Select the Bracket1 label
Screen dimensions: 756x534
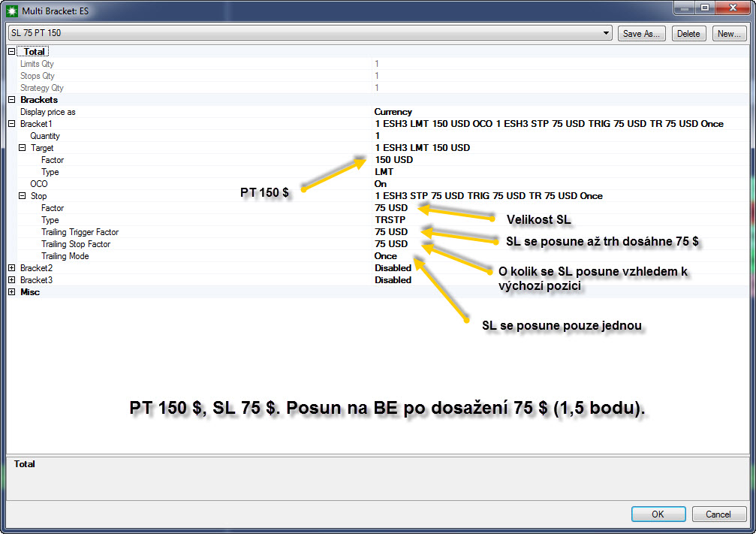(x=36, y=124)
